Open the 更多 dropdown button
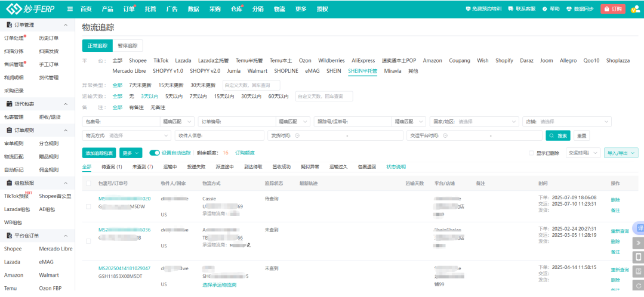The image size is (644, 297). tap(131, 153)
